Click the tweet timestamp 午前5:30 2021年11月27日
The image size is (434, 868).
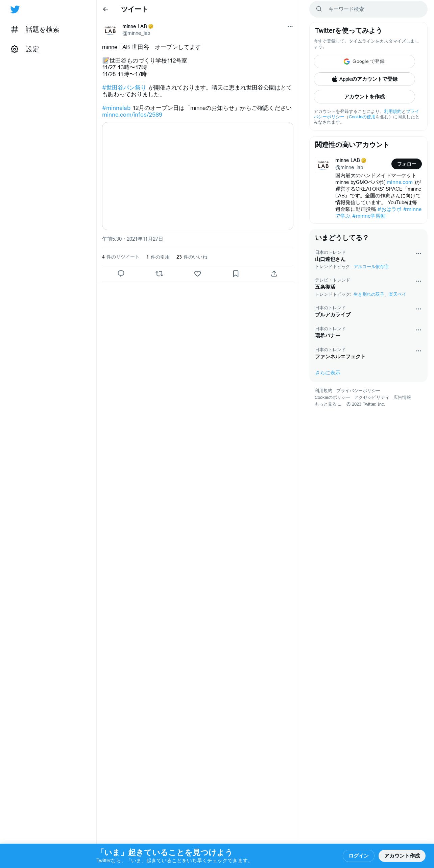[132, 239]
